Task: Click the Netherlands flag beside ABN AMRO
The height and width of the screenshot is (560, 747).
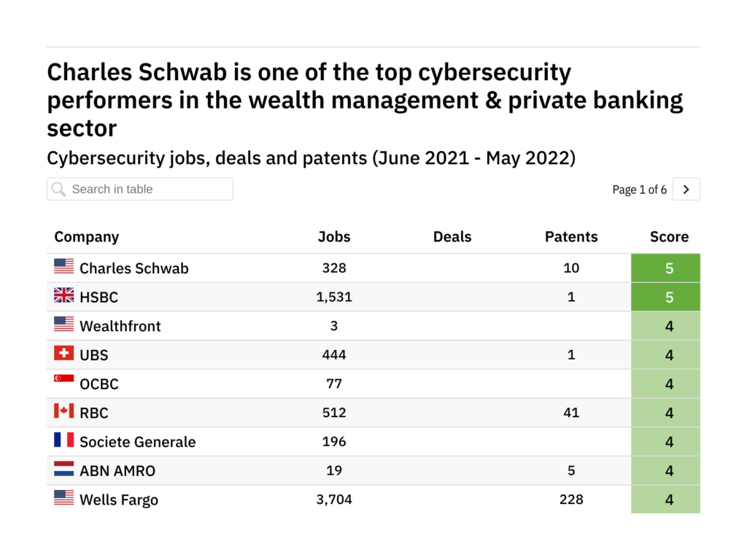Action: [64, 470]
